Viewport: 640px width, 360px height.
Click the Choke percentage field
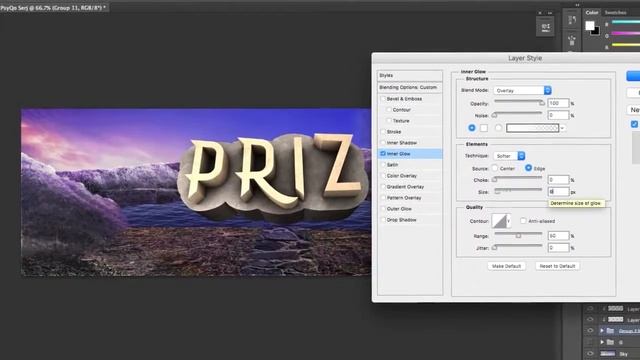click(558, 180)
